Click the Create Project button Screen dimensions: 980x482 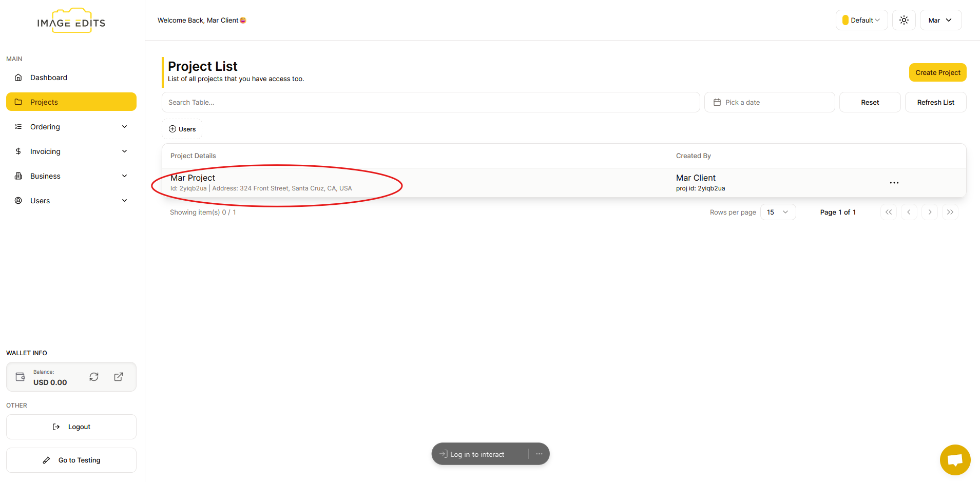tap(937, 72)
